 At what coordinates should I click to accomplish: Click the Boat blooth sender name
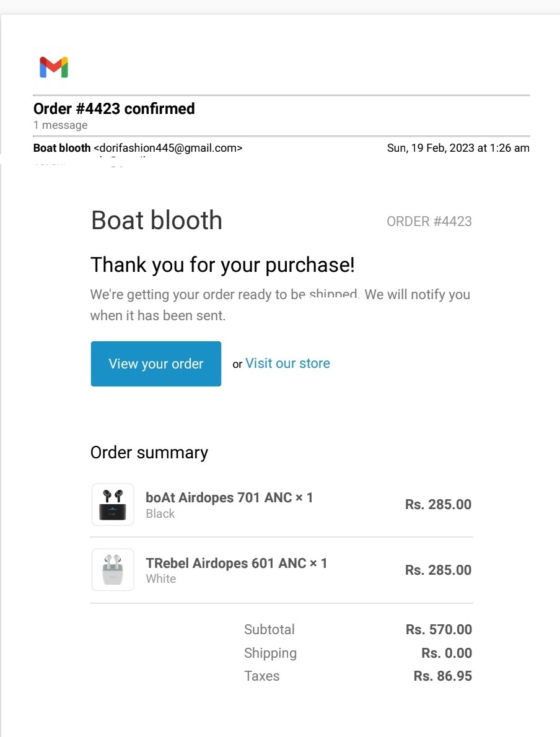62,148
